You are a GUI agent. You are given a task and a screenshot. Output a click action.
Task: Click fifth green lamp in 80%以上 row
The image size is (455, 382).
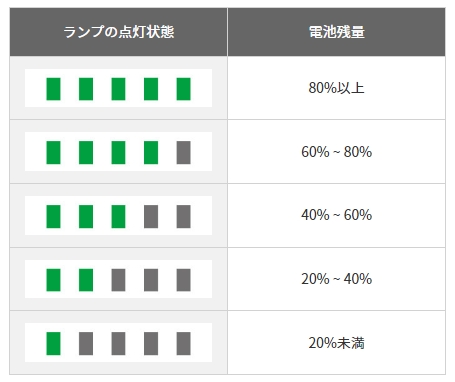[x=183, y=89]
